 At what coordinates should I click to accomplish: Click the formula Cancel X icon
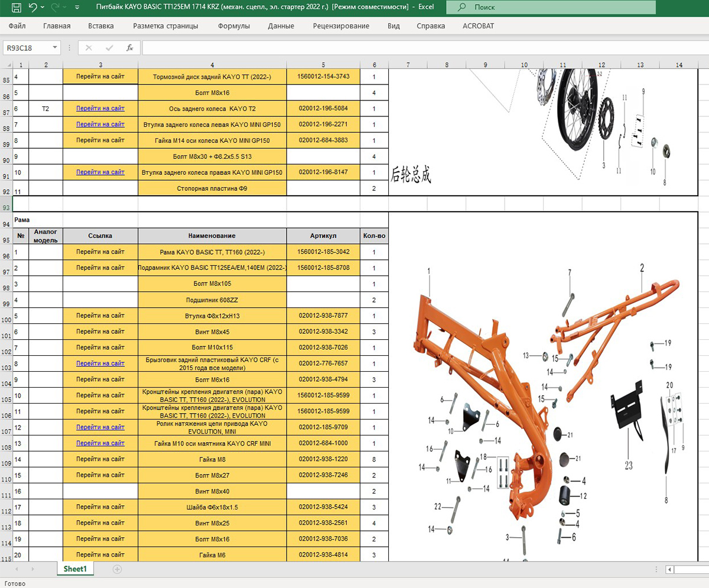point(89,47)
